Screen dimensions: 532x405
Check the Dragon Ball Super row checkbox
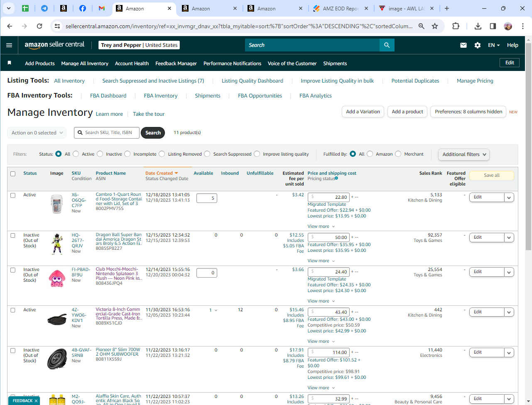point(13,236)
